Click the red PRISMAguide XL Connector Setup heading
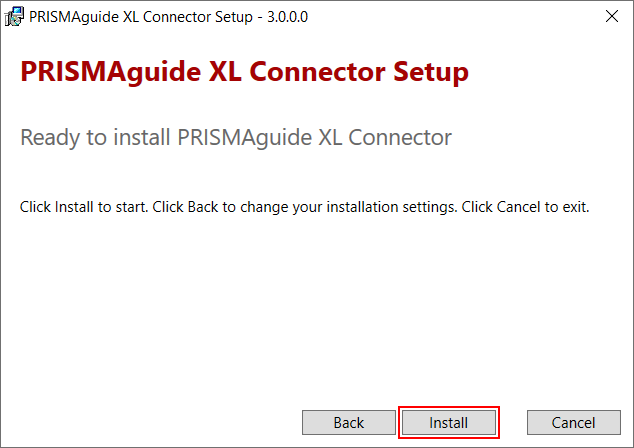Viewport: 634px width, 448px height. click(244, 73)
